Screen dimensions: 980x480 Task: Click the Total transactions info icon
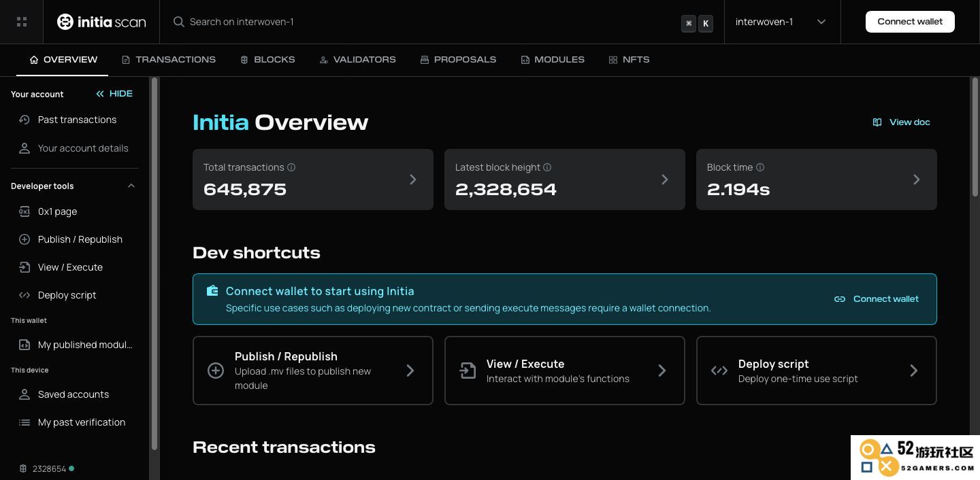point(291,167)
